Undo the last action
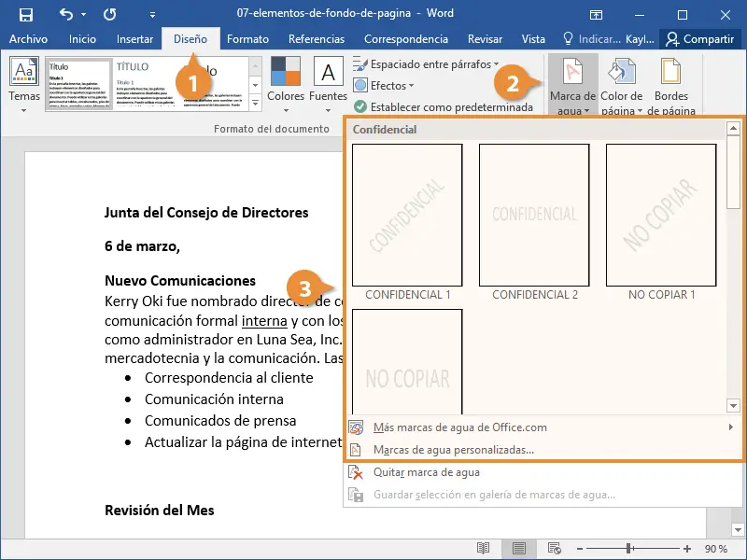The height and width of the screenshot is (560, 747). 66,14
